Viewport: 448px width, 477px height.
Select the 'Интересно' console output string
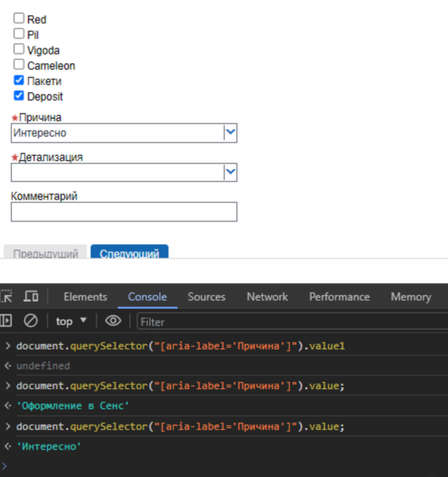(x=48, y=446)
